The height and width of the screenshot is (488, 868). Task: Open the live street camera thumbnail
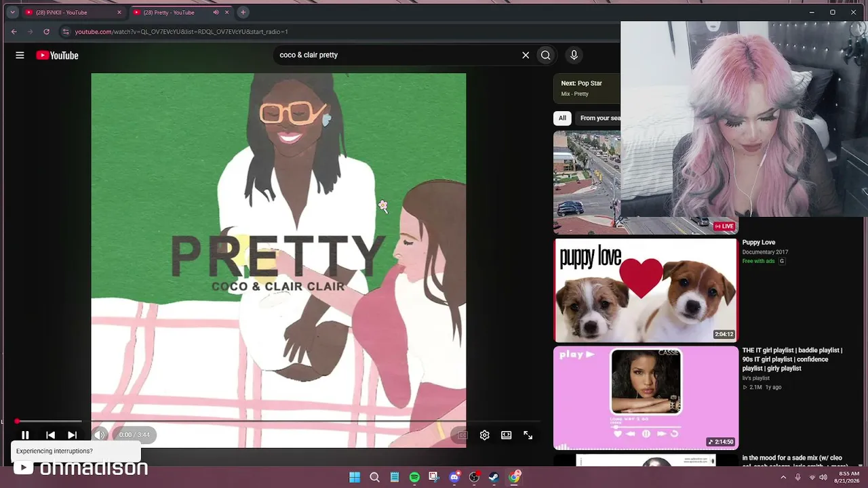(x=587, y=182)
